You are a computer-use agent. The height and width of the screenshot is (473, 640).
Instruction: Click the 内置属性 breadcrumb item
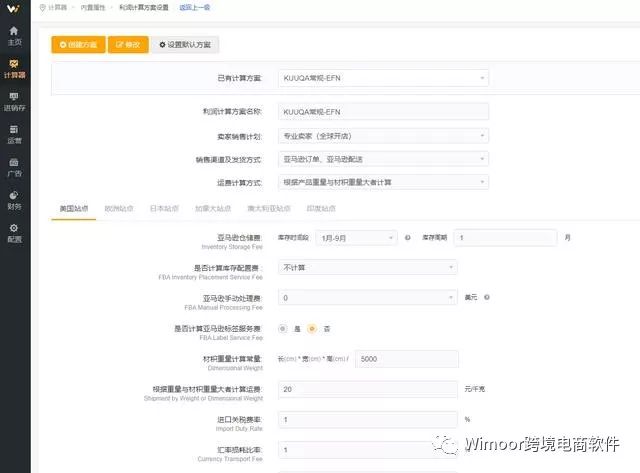tap(93, 7)
